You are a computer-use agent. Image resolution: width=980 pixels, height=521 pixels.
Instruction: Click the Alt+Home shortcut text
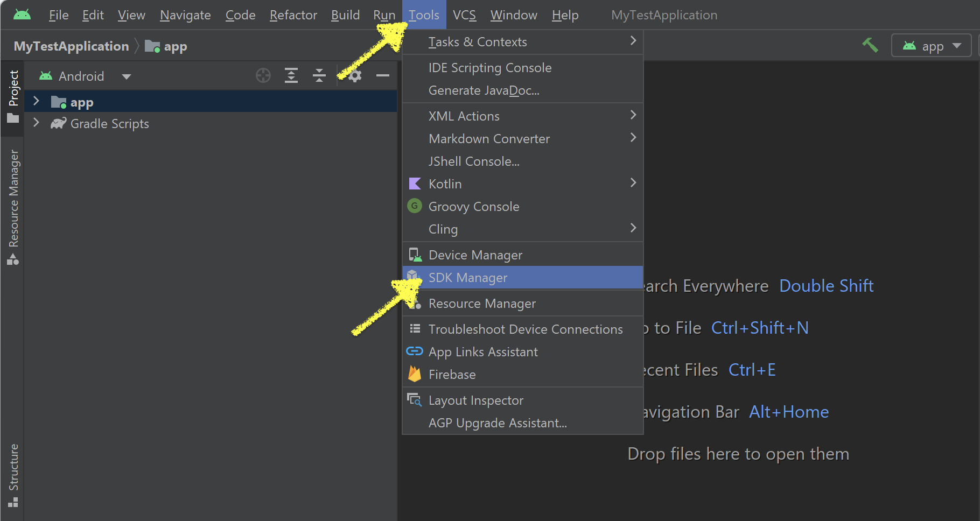(x=789, y=412)
